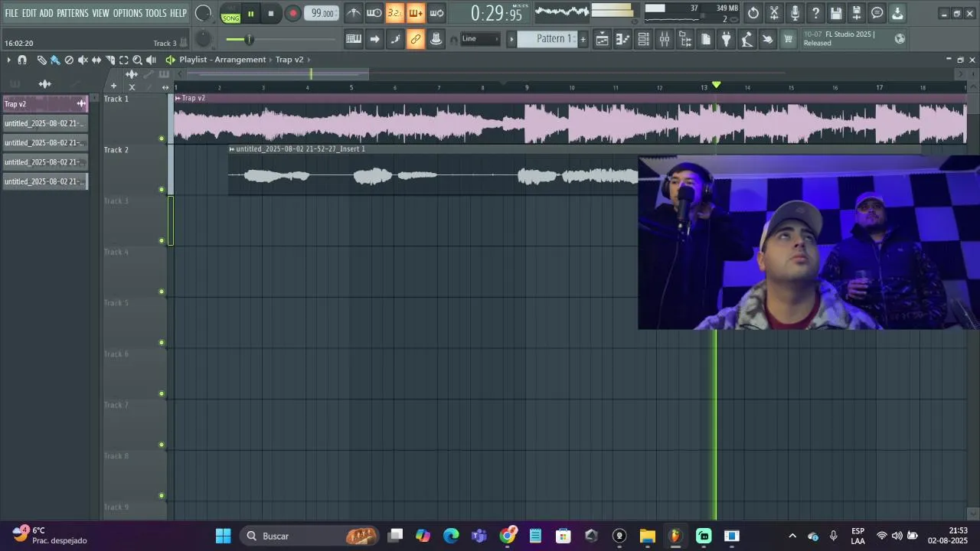Screen dimensions: 980x551
Task: Open the content shop cart icon
Action: (x=788, y=39)
